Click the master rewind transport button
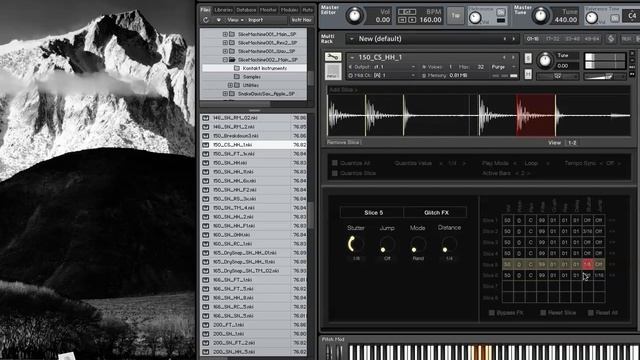Screen dimensions: 640x360 402,20
